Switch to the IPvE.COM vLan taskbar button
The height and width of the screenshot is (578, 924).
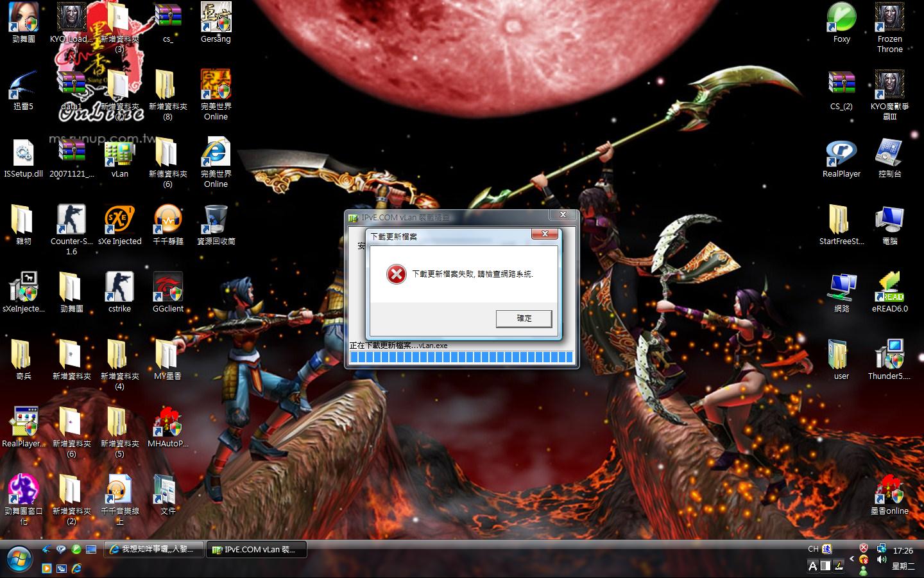(x=256, y=549)
